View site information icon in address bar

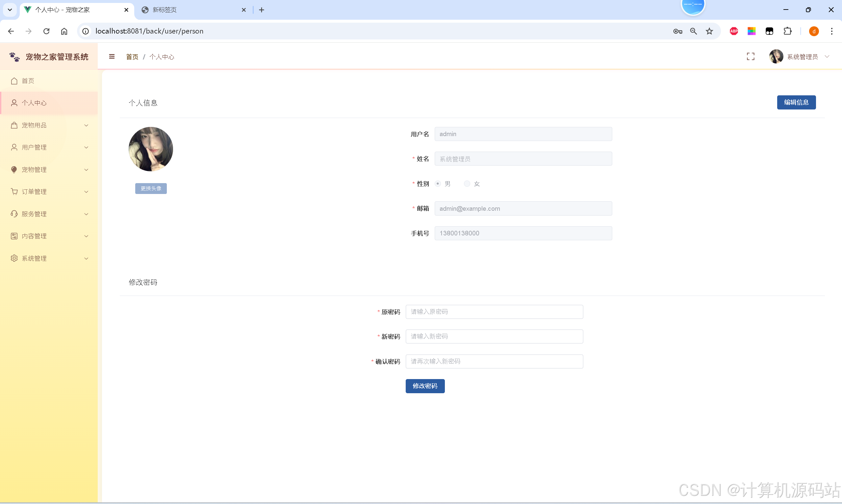tap(86, 31)
